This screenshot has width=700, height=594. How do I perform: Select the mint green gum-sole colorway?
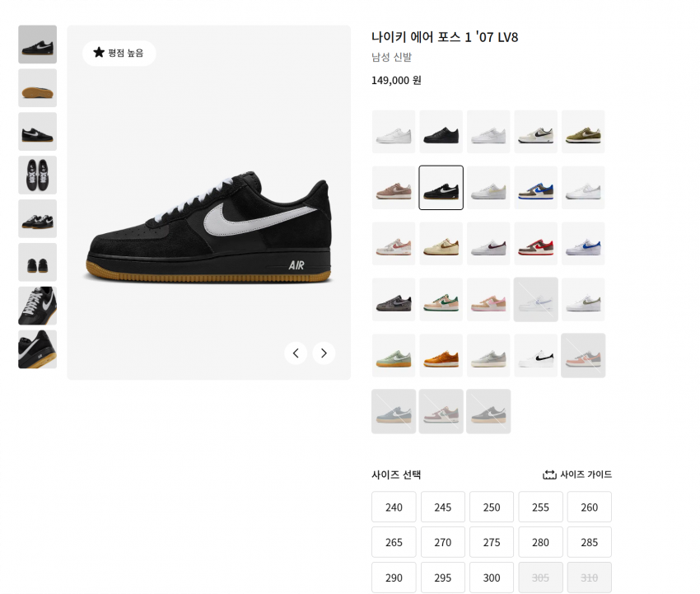point(394,356)
